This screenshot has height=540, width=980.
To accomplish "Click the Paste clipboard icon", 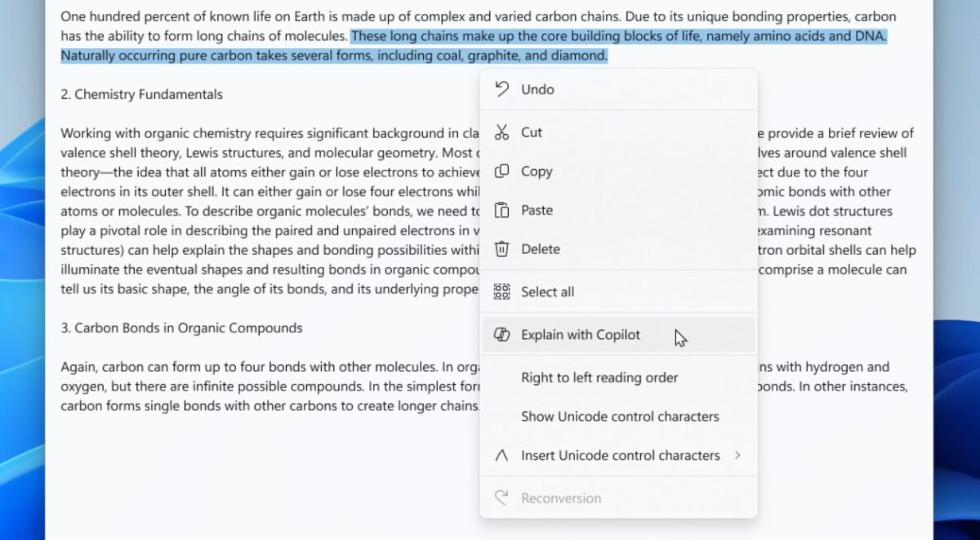I will click(502, 210).
